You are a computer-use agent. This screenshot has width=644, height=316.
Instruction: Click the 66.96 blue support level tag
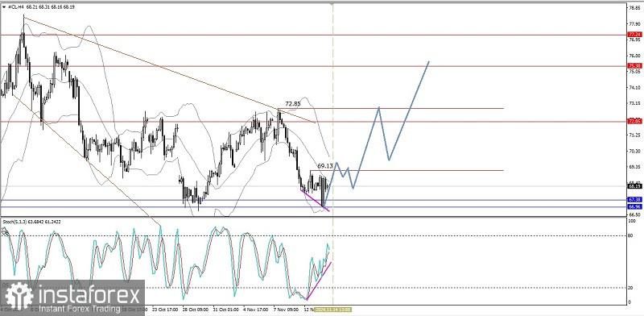tap(634, 206)
